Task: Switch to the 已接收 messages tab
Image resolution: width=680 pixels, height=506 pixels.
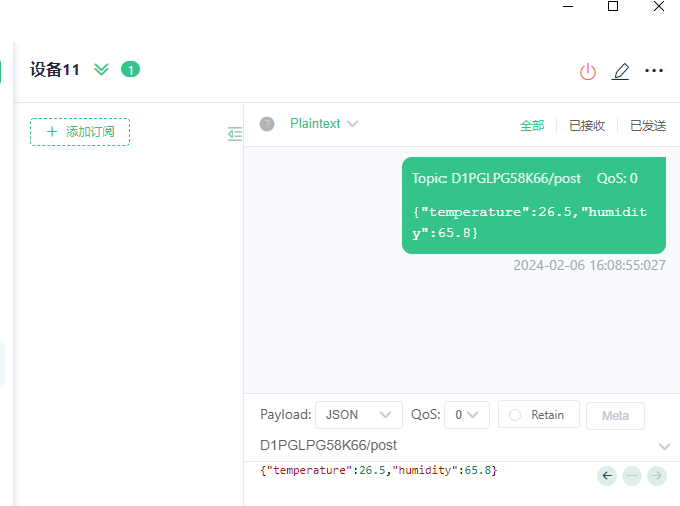Action: click(587, 125)
